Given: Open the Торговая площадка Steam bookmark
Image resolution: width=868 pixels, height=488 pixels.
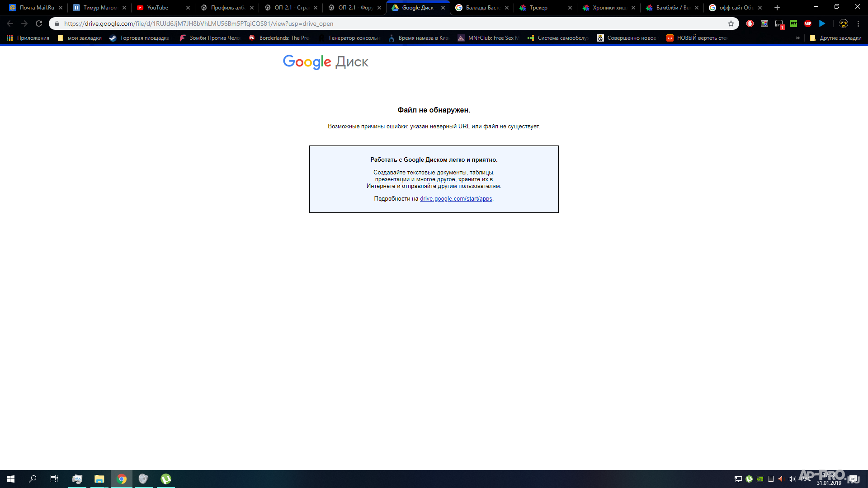Looking at the screenshot, I should (139, 38).
